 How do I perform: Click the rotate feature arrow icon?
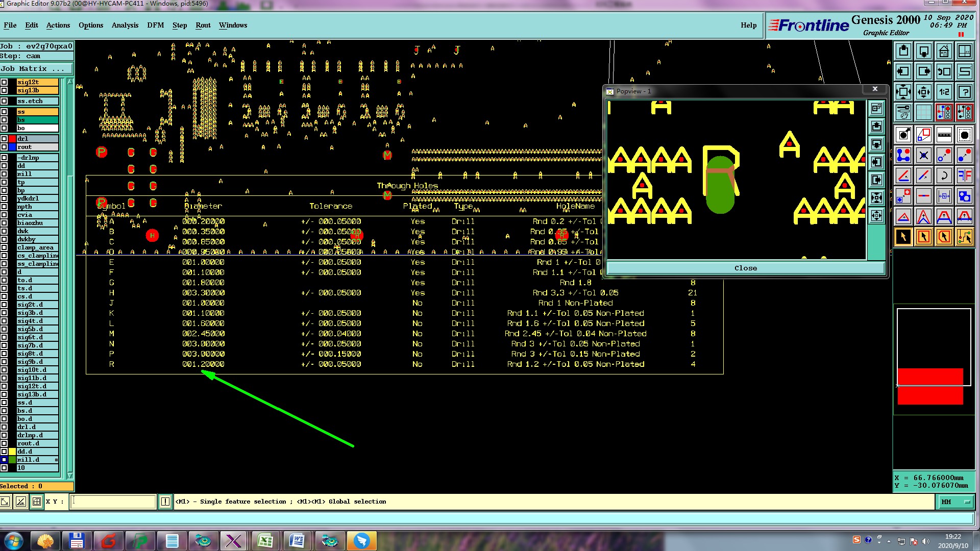944,176
